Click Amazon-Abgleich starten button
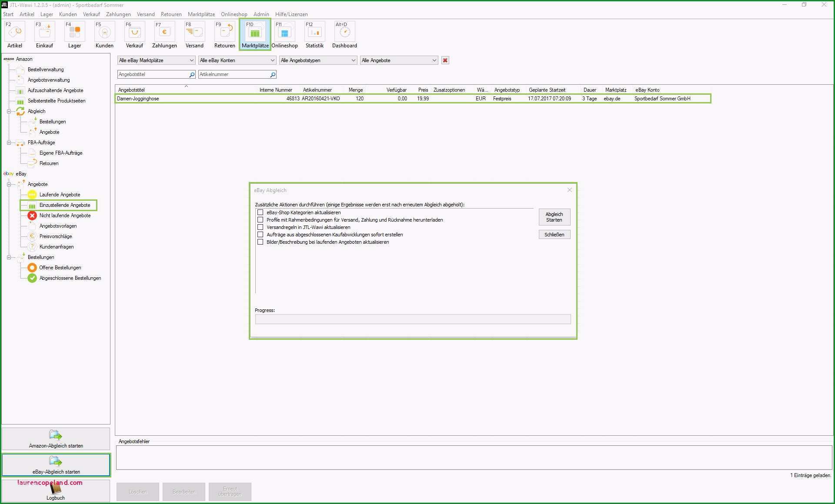The image size is (835, 504). coord(56,439)
